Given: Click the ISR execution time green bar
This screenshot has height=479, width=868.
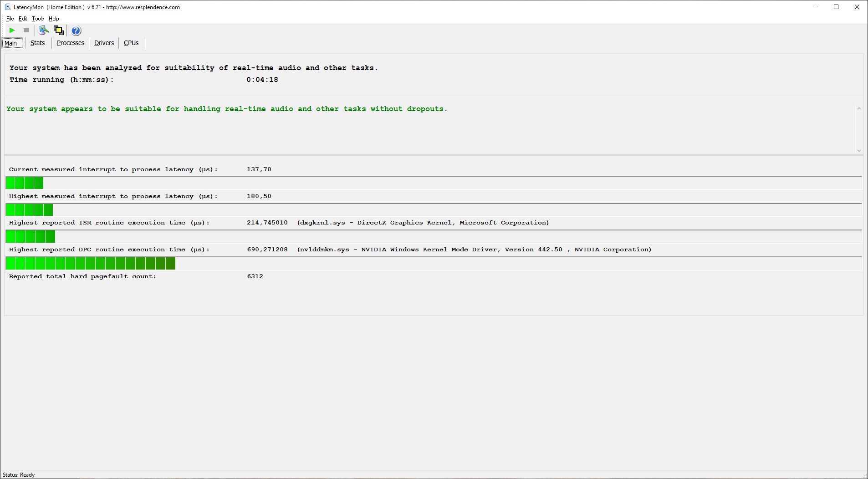Looking at the screenshot, I should [x=31, y=236].
